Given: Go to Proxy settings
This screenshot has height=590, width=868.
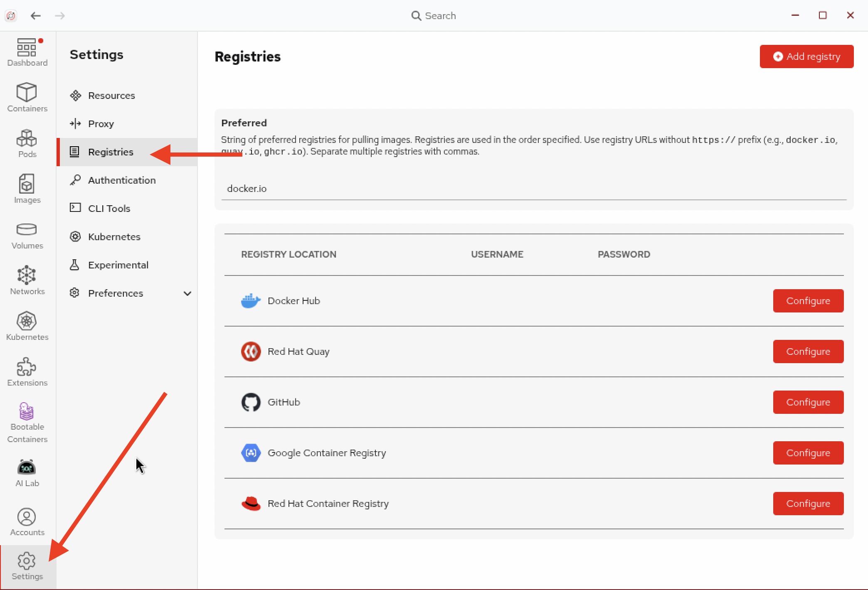Looking at the screenshot, I should pyautogui.click(x=101, y=124).
